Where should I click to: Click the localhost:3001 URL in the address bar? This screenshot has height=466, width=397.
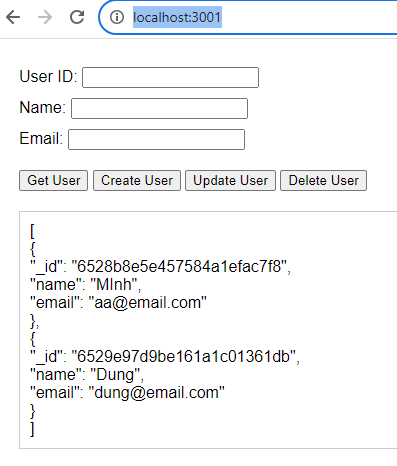tap(177, 17)
